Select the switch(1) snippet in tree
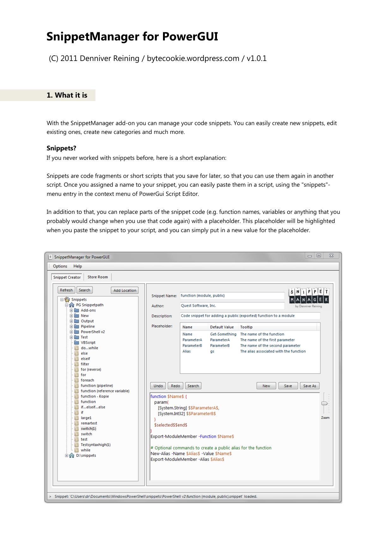This screenshot has height=554, width=392. [x=88, y=429]
